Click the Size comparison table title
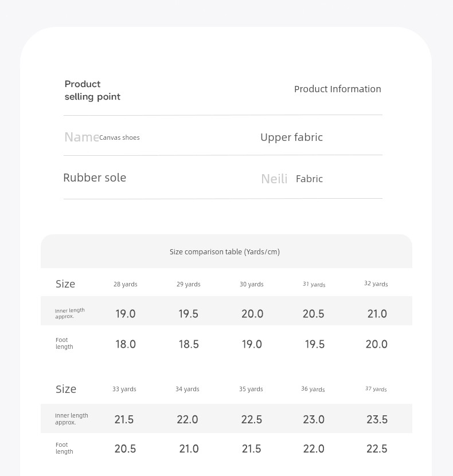This screenshot has width=453, height=476. point(225,251)
